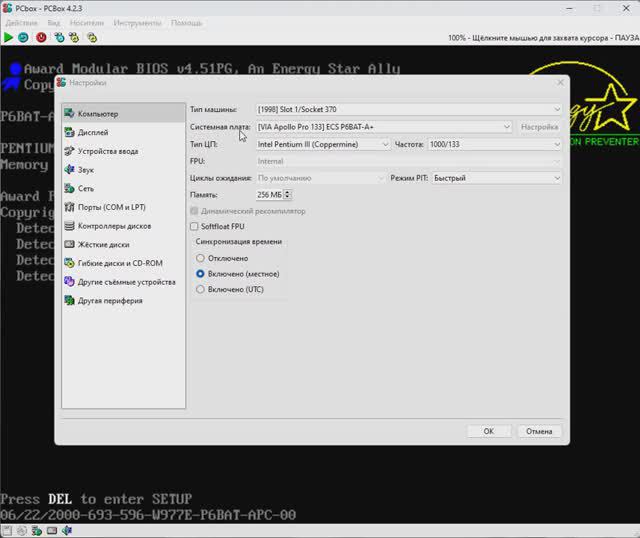Open the Носители menu in PCBox window

pos(87,23)
